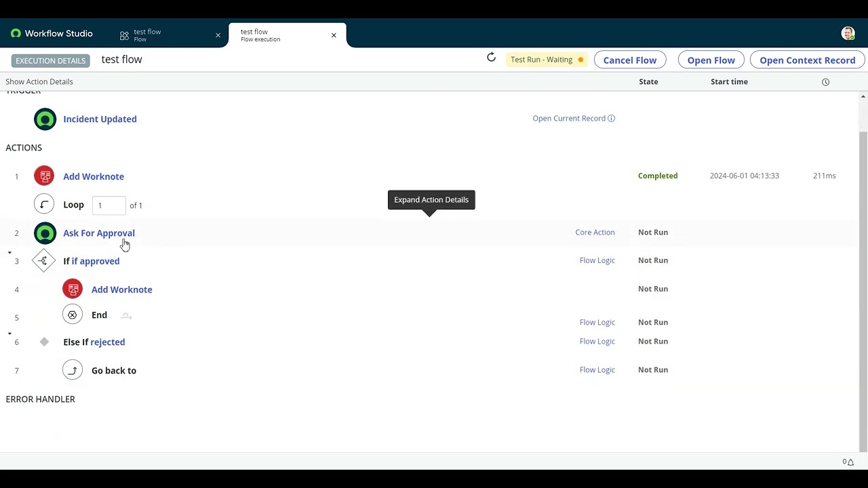868x488 pixels.
Task: Click the notification bell in the corner
Action: [850, 462]
